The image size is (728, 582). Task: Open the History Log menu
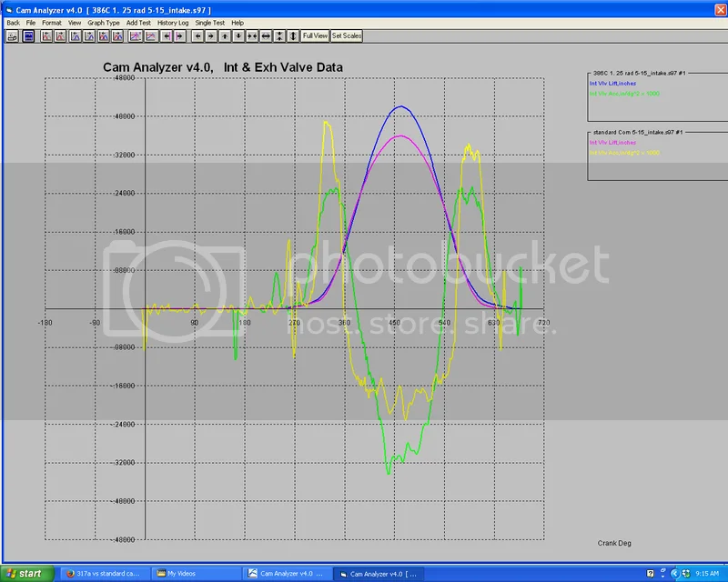173,22
